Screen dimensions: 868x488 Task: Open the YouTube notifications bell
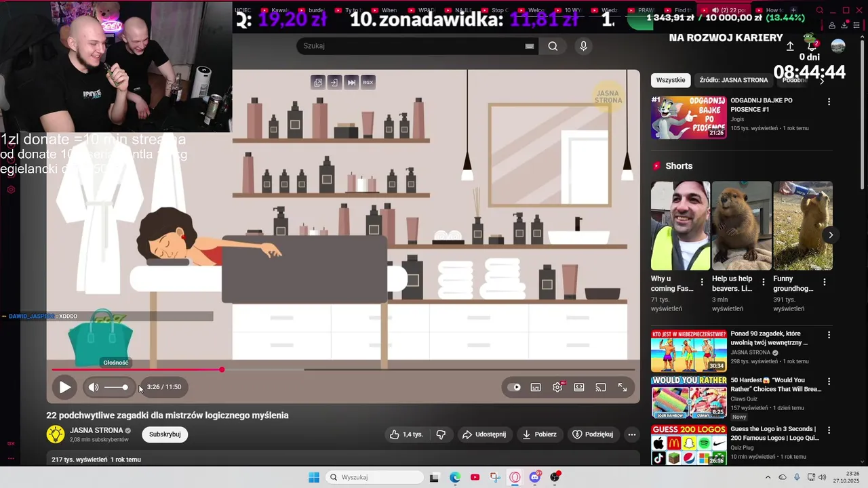[x=812, y=46]
